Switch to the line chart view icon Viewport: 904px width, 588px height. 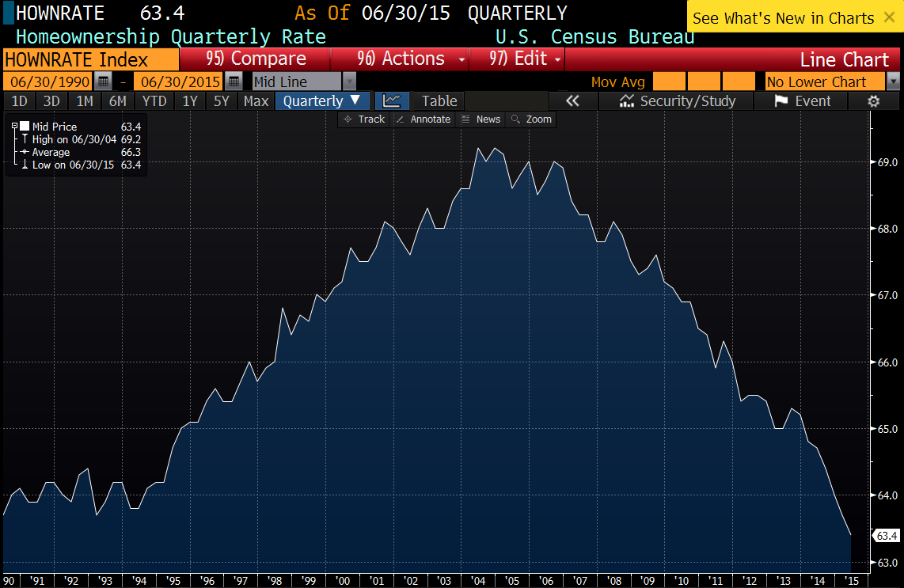pos(392,101)
